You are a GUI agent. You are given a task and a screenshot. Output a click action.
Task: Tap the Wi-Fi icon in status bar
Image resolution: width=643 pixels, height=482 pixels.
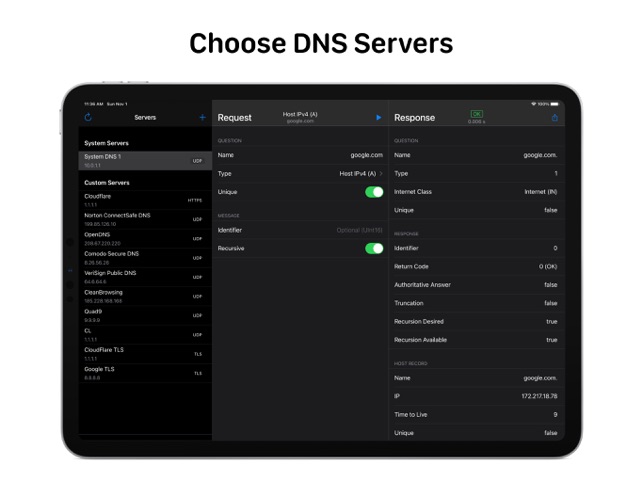[x=534, y=104]
